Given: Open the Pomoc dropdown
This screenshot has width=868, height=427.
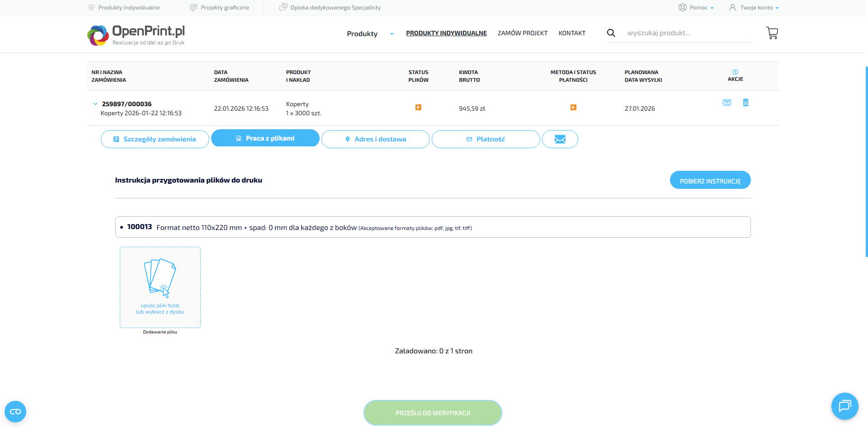Looking at the screenshot, I should tap(696, 8).
